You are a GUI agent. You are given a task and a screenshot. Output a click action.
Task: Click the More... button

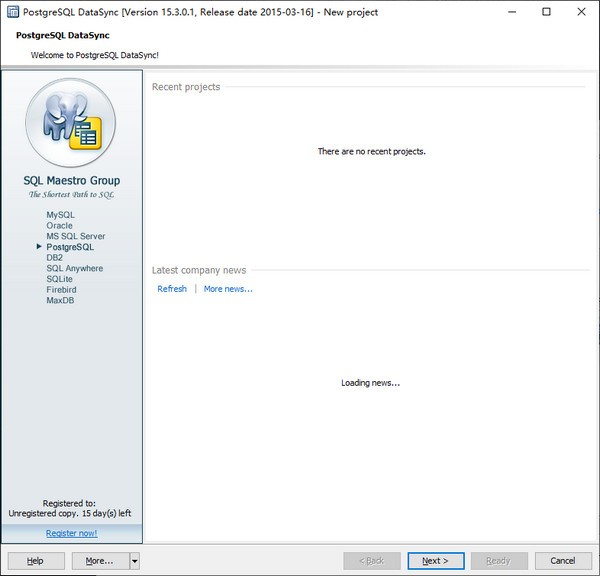click(x=100, y=561)
